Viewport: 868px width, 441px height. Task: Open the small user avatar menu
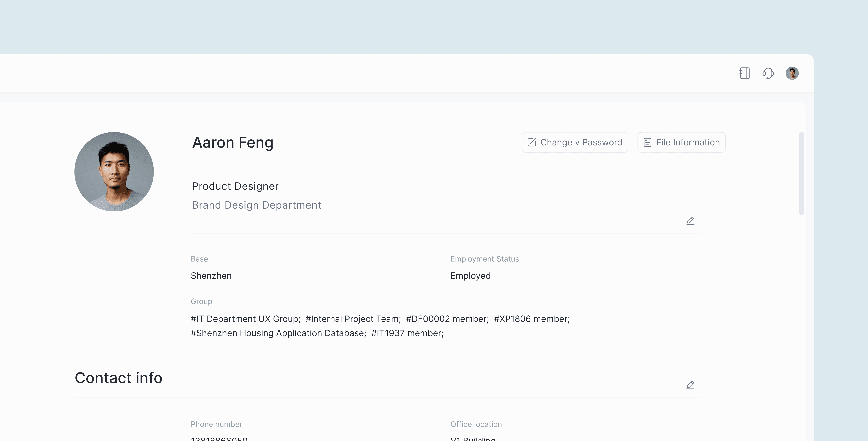[x=792, y=73]
